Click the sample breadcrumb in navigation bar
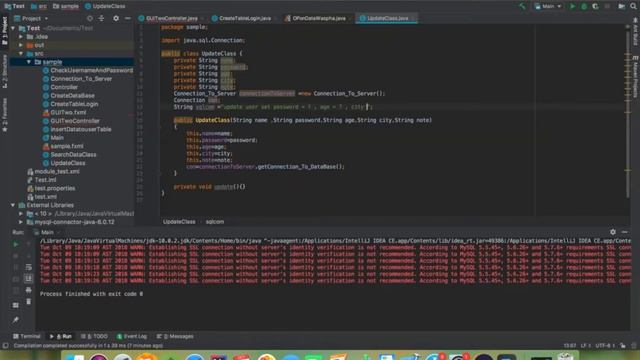 [66, 6]
